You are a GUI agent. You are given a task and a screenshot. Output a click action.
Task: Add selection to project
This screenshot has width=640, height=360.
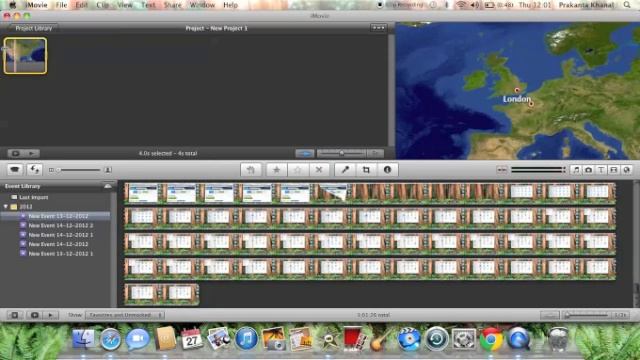pyautogui.click(x=251, y=170)
